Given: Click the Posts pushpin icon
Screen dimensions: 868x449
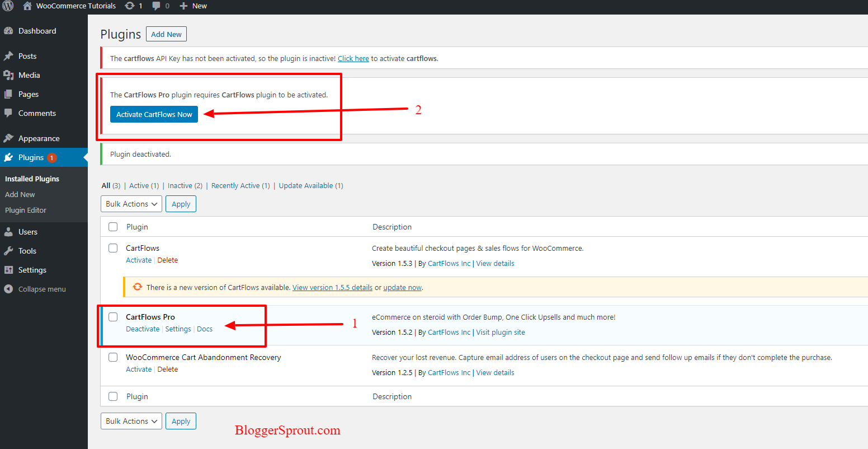Looking at the screenshot, I should (x=8, y=56).
